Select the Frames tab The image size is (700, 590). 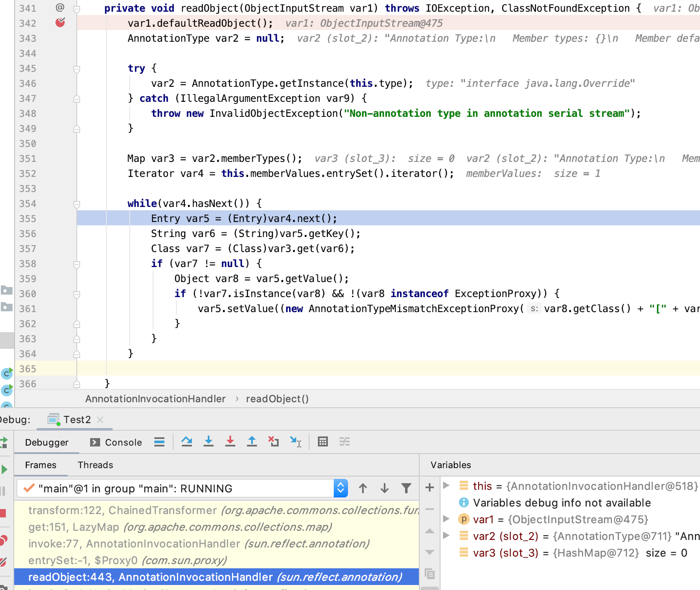[40, 465]
